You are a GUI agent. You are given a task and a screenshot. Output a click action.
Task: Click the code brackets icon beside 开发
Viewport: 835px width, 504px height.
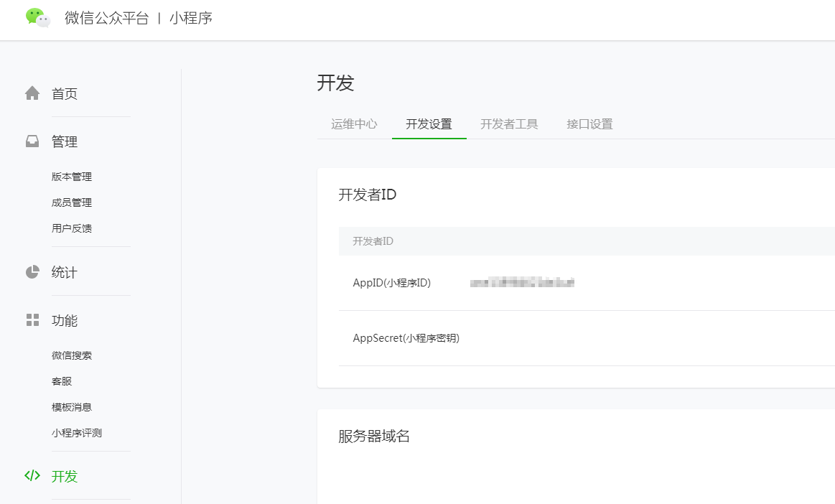tap(32, 475)
